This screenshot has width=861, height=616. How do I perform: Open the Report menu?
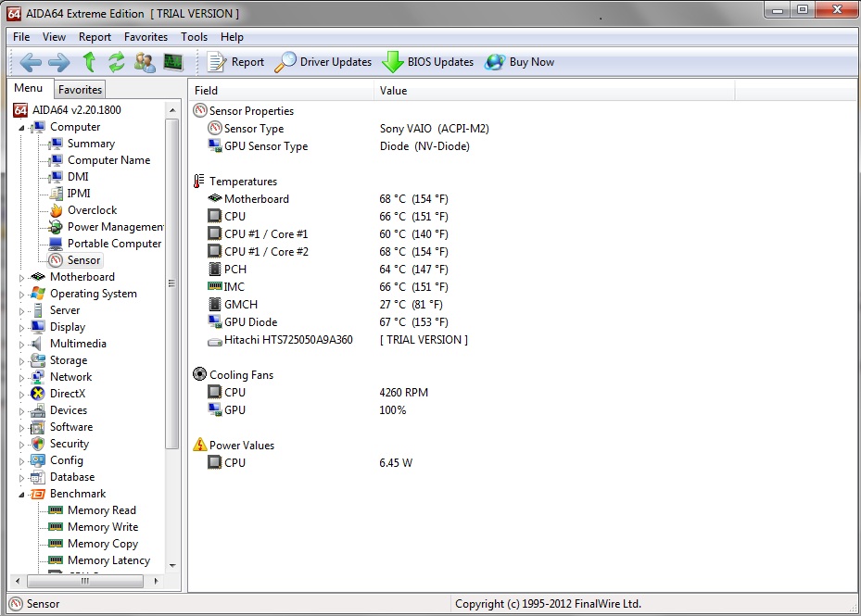coord(95,37)
